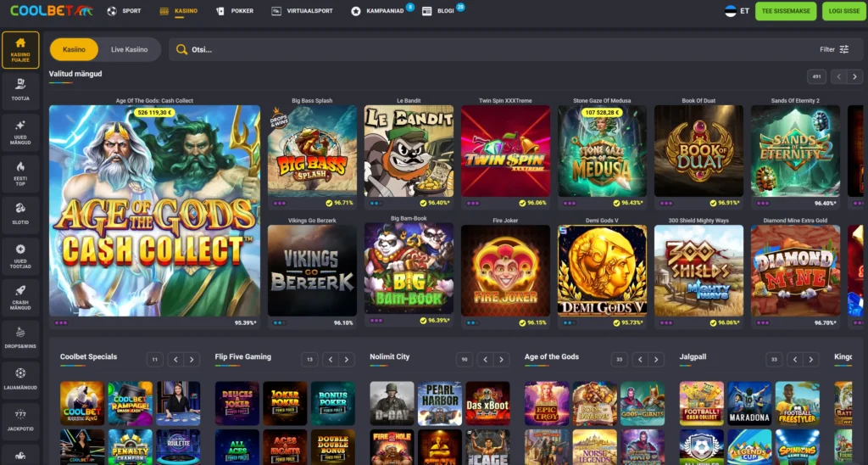The width and height of the screenshot is (868, 465).
Task: Switch to Live Kasiino tab
Action: 129,49
